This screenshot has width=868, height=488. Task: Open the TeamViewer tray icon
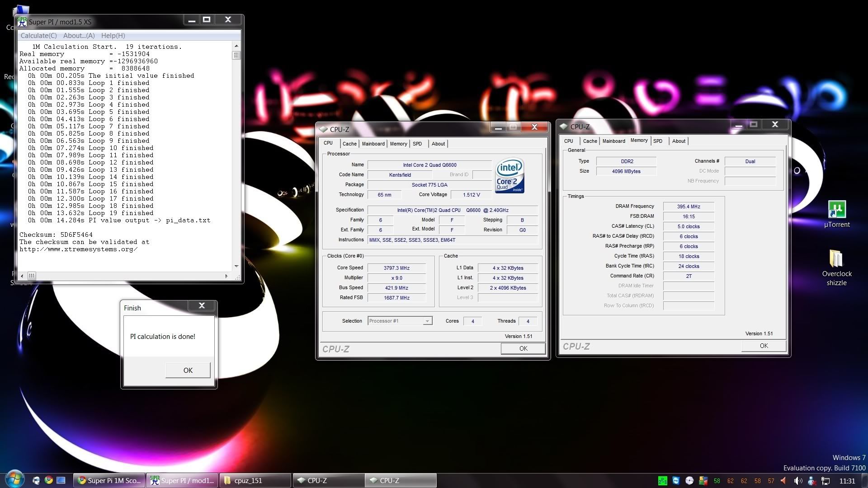tap(676, 481)
